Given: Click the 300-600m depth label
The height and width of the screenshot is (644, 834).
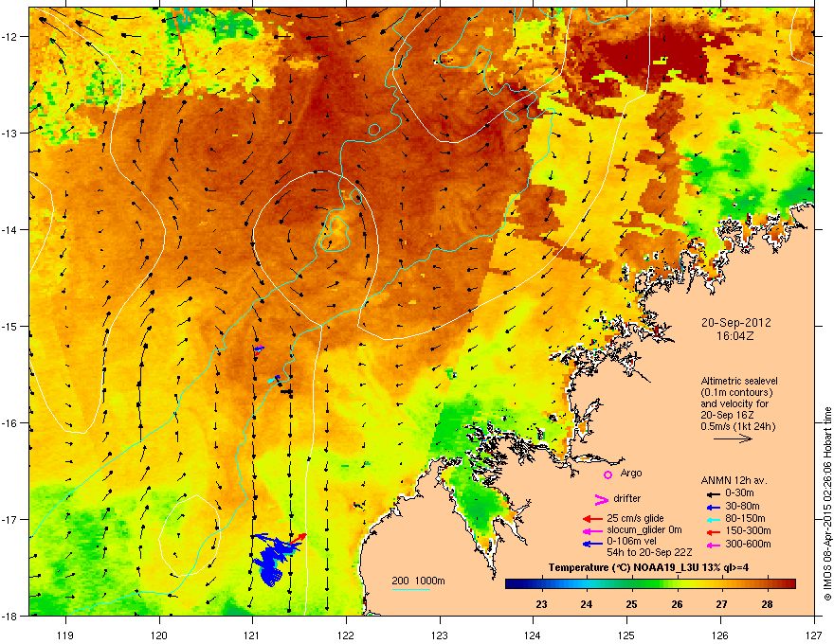Looking at the screenshot, I should (x=748, y=545).
